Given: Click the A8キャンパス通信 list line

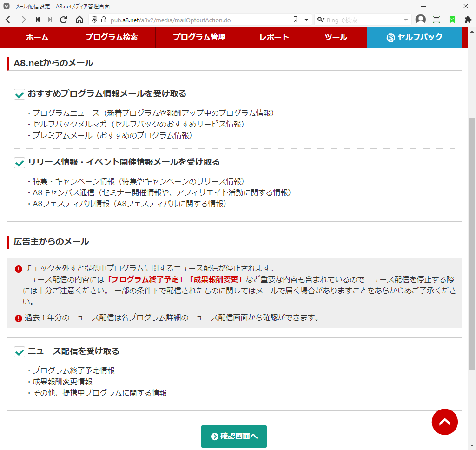Looking at the screenshot, I should (x=159, y=192).
